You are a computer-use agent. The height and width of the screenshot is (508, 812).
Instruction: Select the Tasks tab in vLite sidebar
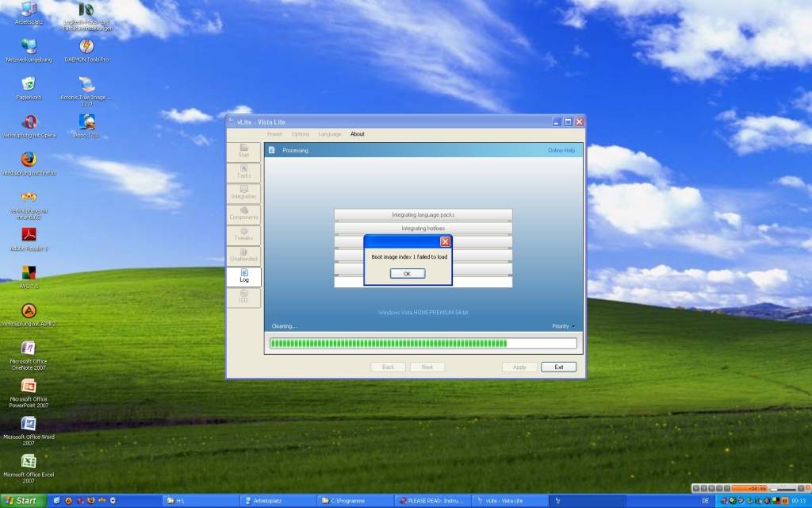tap(244, 171)
